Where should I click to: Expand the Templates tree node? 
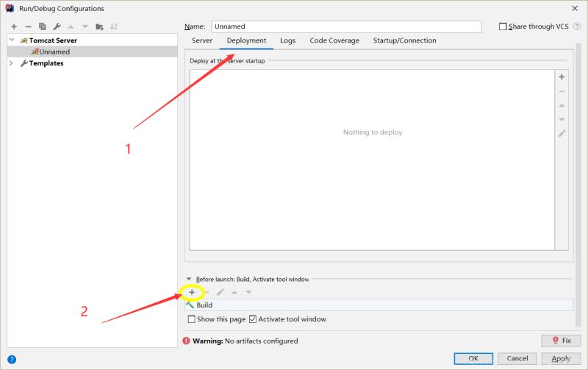pos(12,63)
